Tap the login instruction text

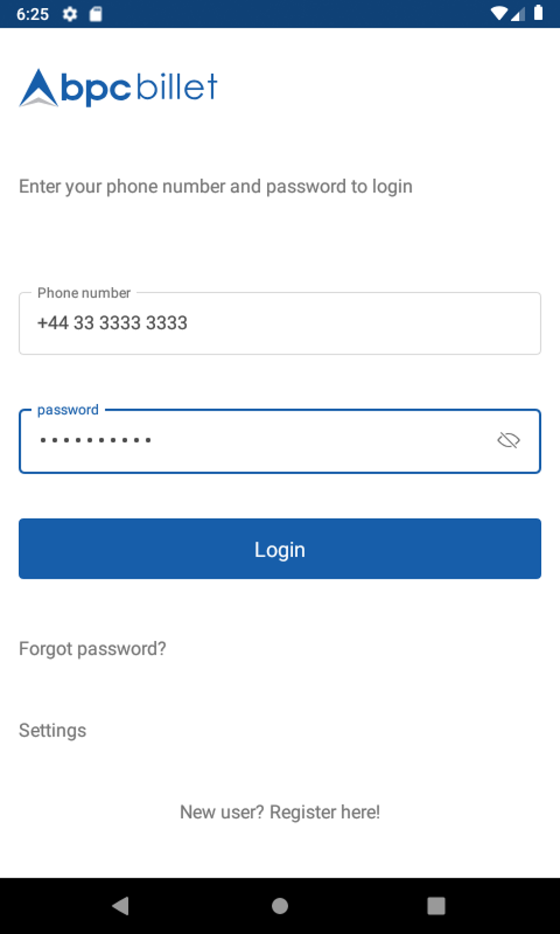[216, 186]
